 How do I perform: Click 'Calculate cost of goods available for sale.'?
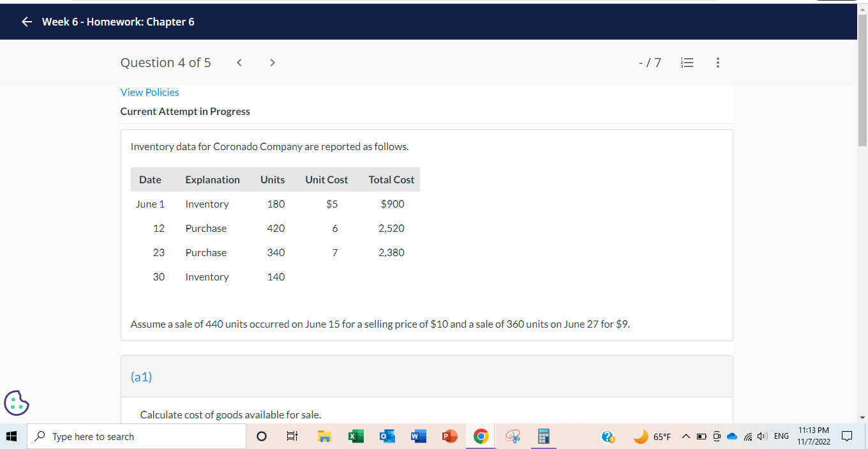(x=230, y=415)
